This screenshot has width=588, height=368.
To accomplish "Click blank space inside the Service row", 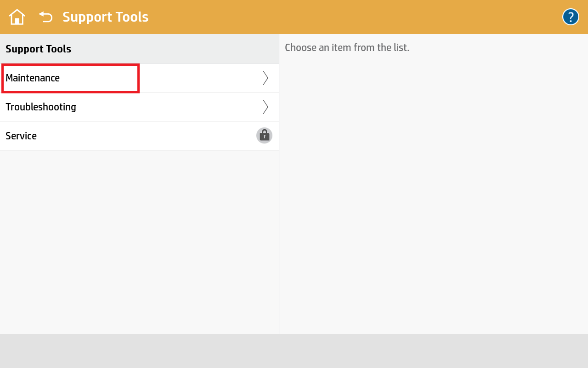I will (138, 136).
